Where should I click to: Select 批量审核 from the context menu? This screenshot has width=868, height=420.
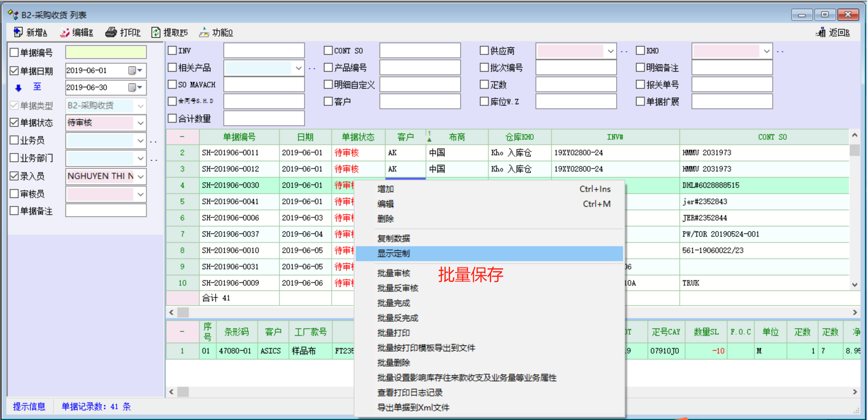pyautogui.click(x=394, y=273)
